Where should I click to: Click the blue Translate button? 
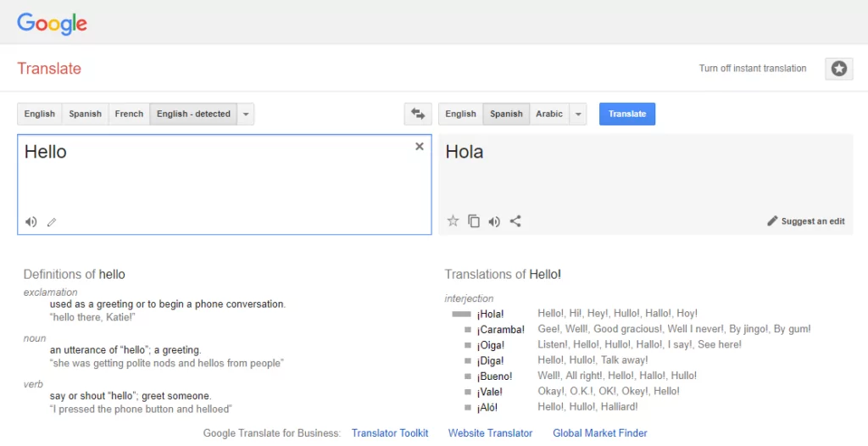click(627, 114)
